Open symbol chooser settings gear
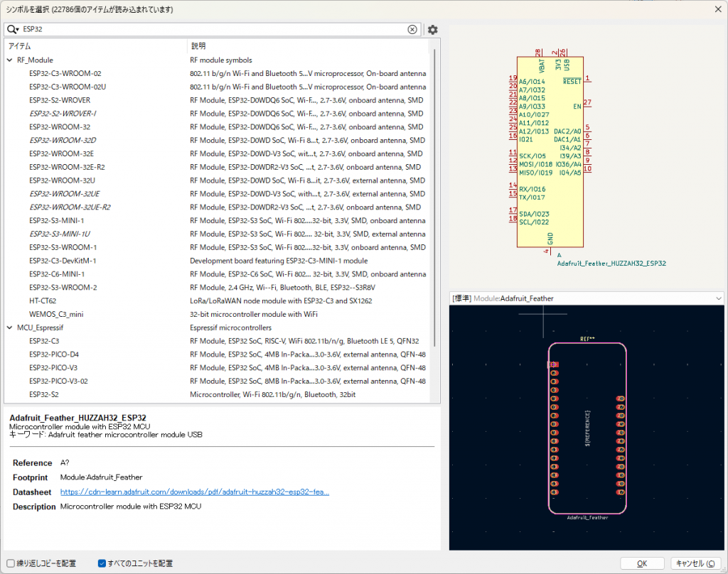Viewport: 728px width, 574px height. pos(433,30)
